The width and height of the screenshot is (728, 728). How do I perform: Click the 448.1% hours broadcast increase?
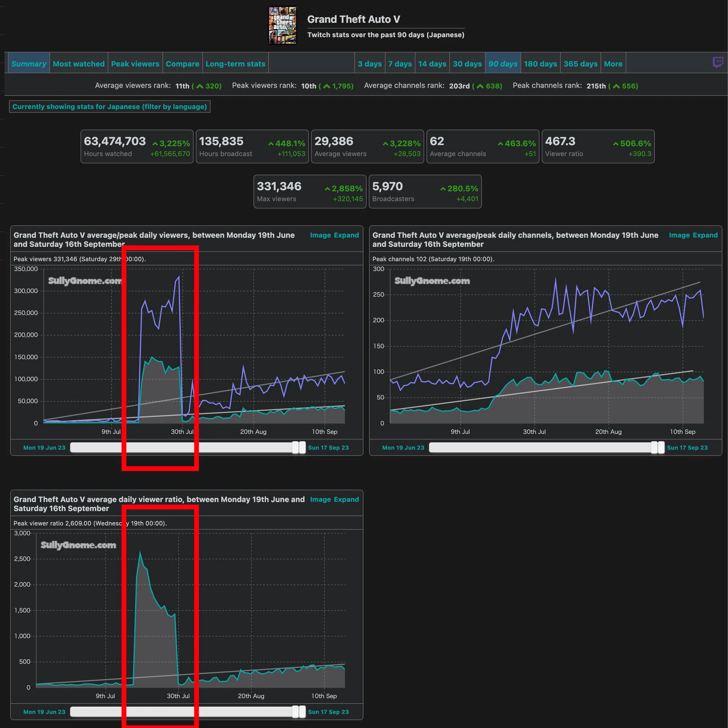tap(287, 143)
